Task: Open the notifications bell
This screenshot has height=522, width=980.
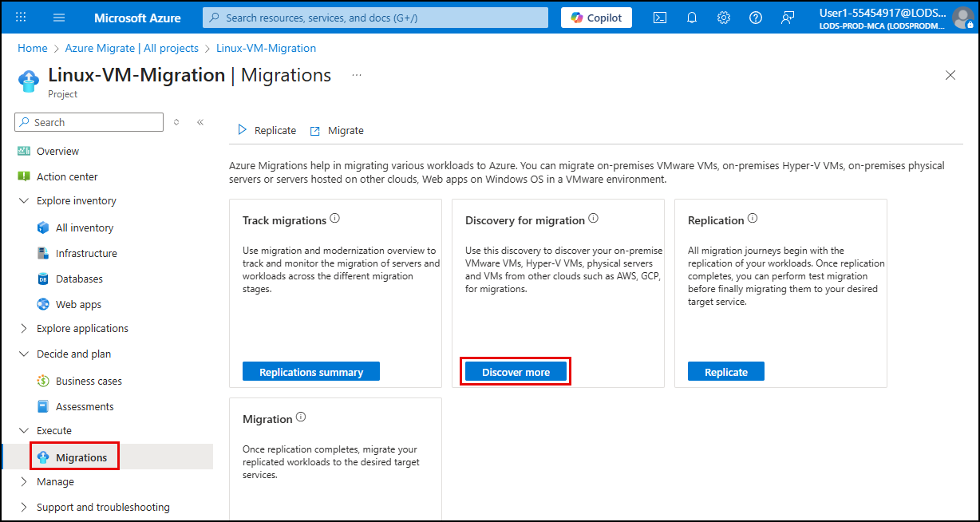Action: tap(692, 18)
